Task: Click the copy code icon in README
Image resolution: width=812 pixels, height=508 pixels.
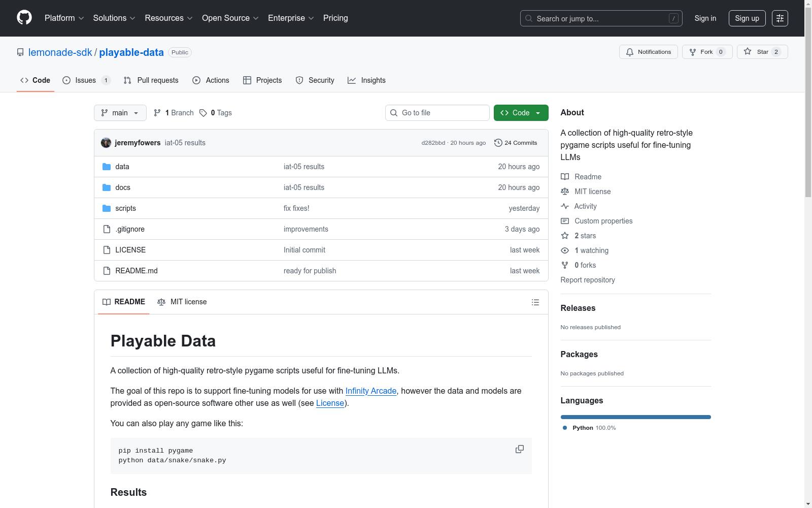Action: pos(520,449)
